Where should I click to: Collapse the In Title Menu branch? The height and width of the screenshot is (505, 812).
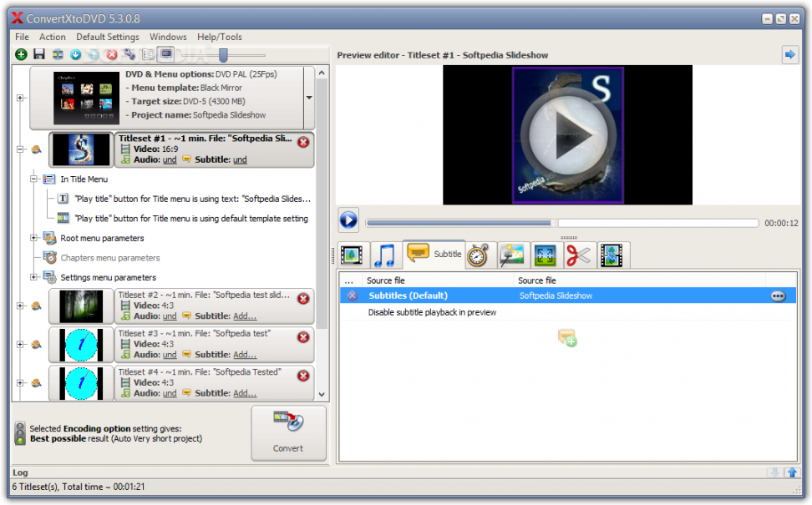(34, 179)
